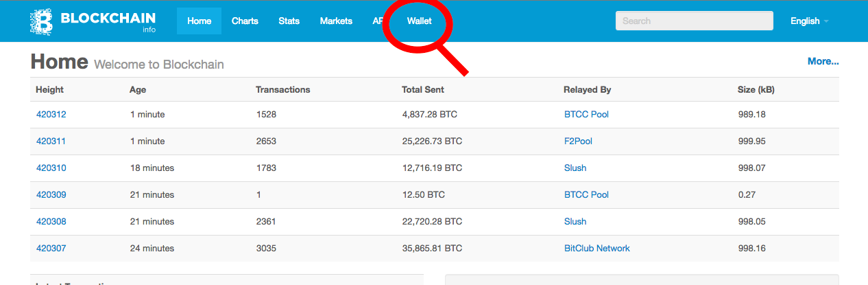Image resolution: width=868 pixels, height=285 pixels.
Task: Open the Home nav tab
Action: pos(199,21)
